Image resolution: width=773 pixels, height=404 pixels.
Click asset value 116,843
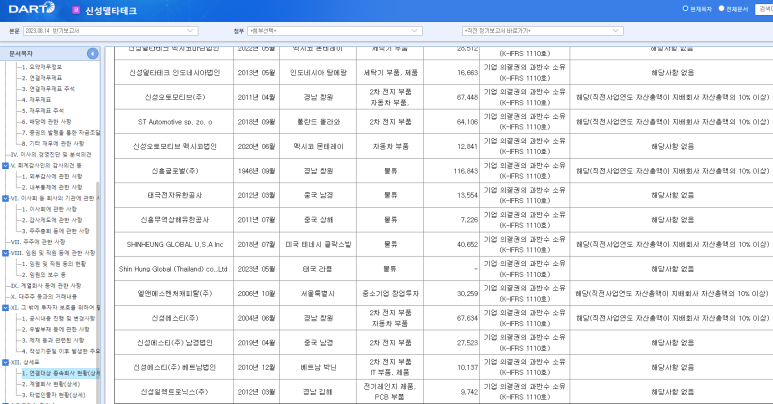(465, 171)
